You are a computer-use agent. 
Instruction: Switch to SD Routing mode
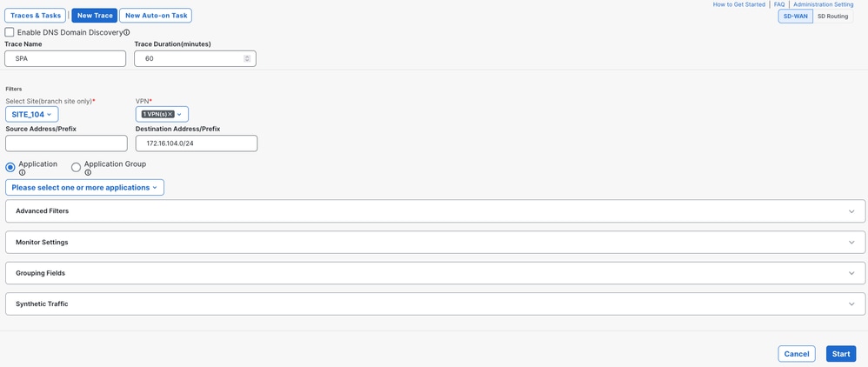click(x=832, y=17)
